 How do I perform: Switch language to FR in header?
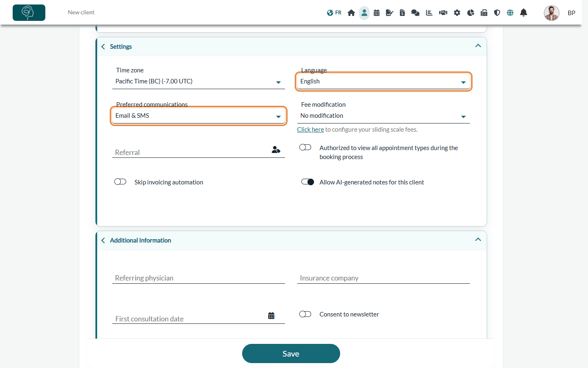coord(334,13)
